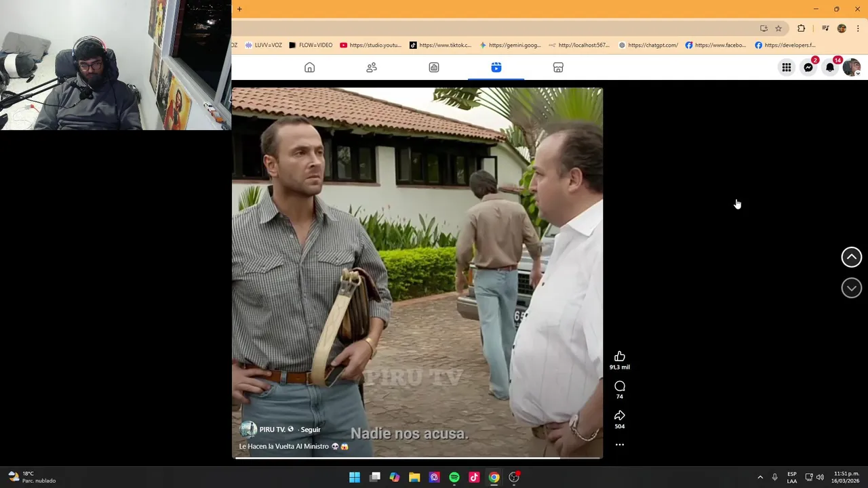
Task: Open the taskbar microphone indicator
Action: coord(774,477)
